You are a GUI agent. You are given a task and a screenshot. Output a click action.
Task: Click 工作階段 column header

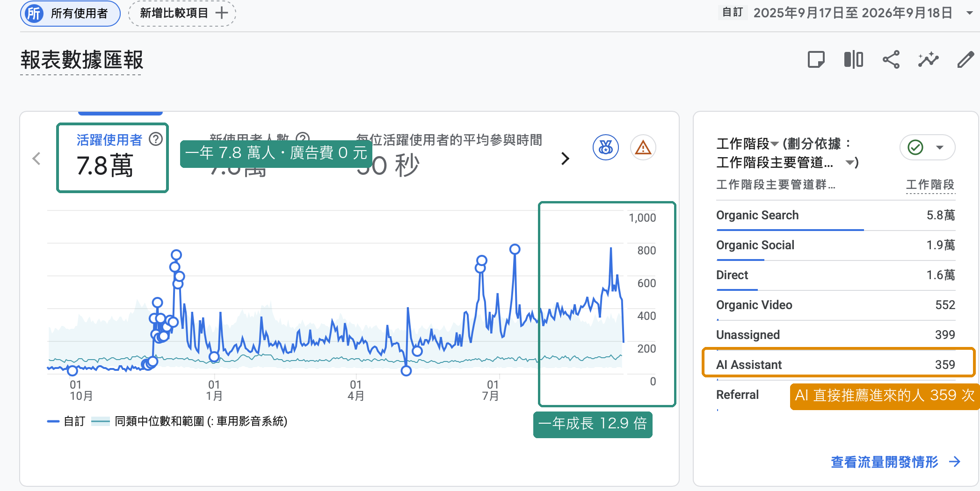[x=930, y=185]
